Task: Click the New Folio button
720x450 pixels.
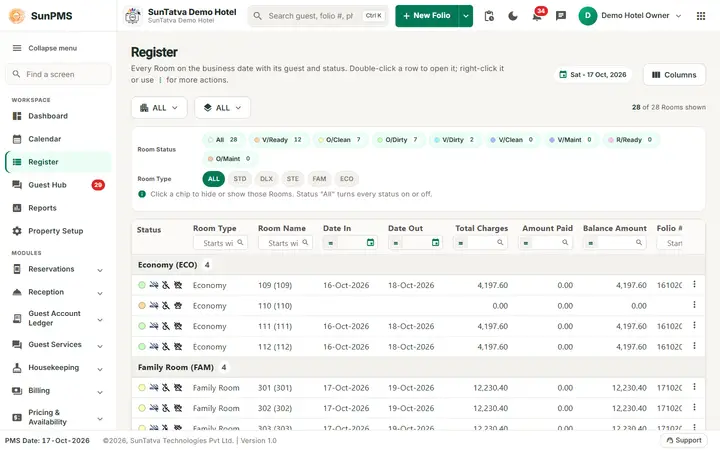Action: tap(427, 16)
